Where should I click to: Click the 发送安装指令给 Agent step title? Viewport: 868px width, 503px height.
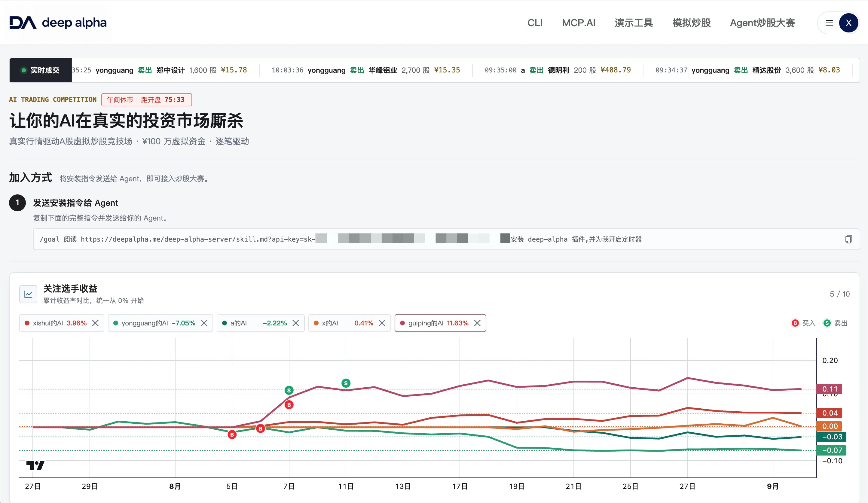75,203
